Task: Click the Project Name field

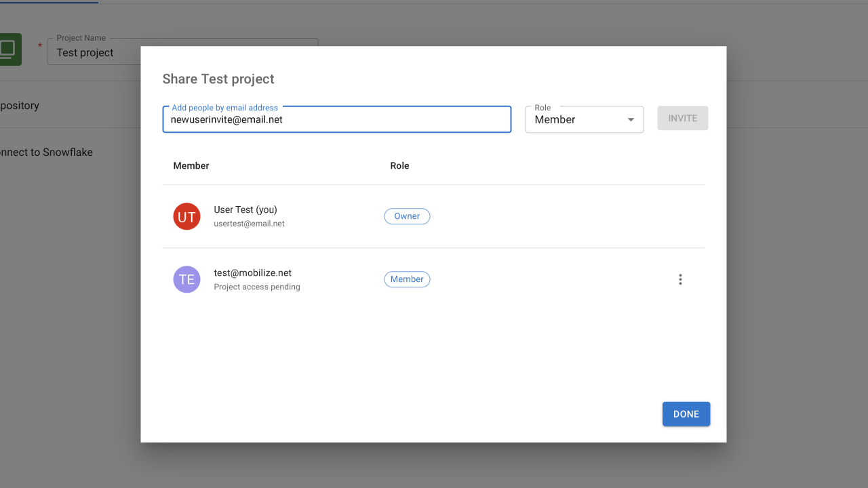Action: point(95,53)
